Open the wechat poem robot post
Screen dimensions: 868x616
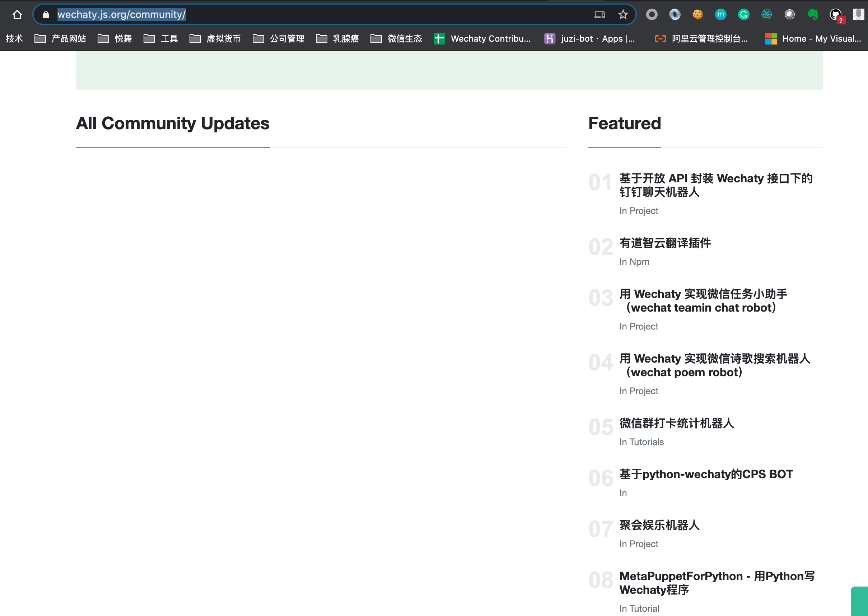715,365
